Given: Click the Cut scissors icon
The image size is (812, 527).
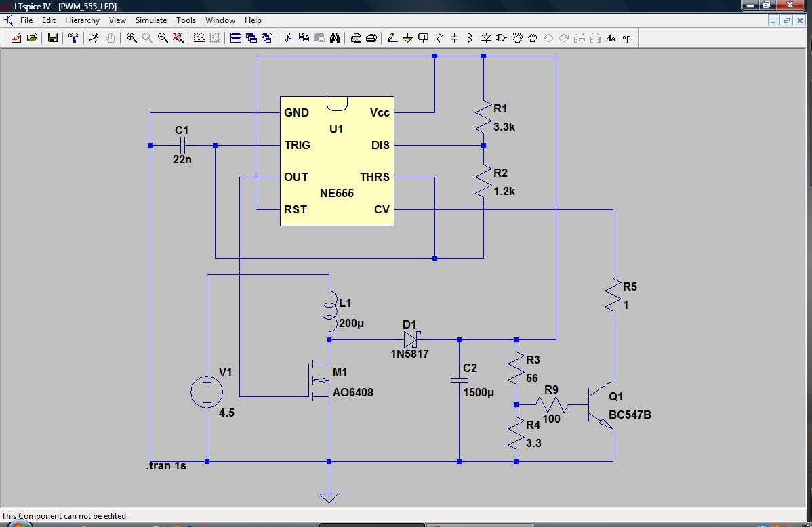Looking at the screenshot, I should coord(289,38).
